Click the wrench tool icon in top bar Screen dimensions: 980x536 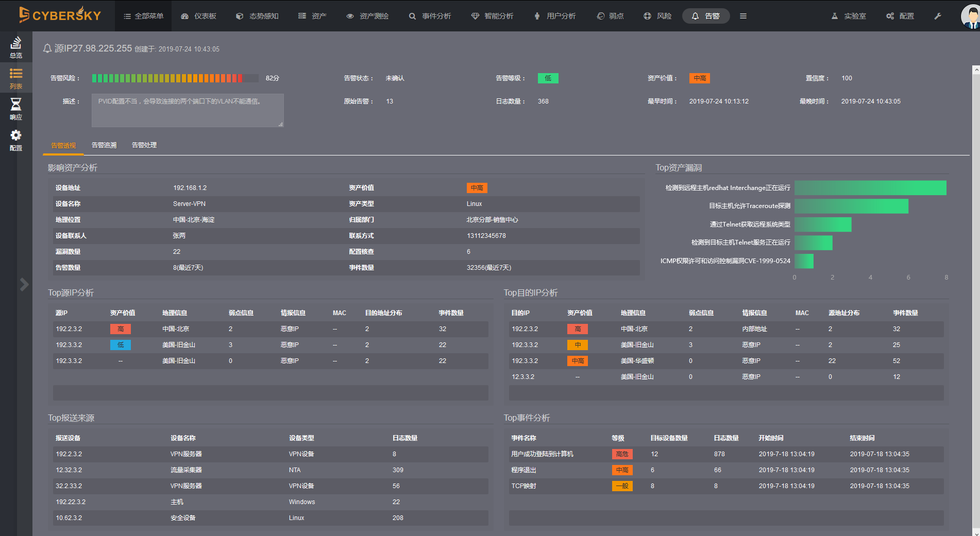pos(937,16)
